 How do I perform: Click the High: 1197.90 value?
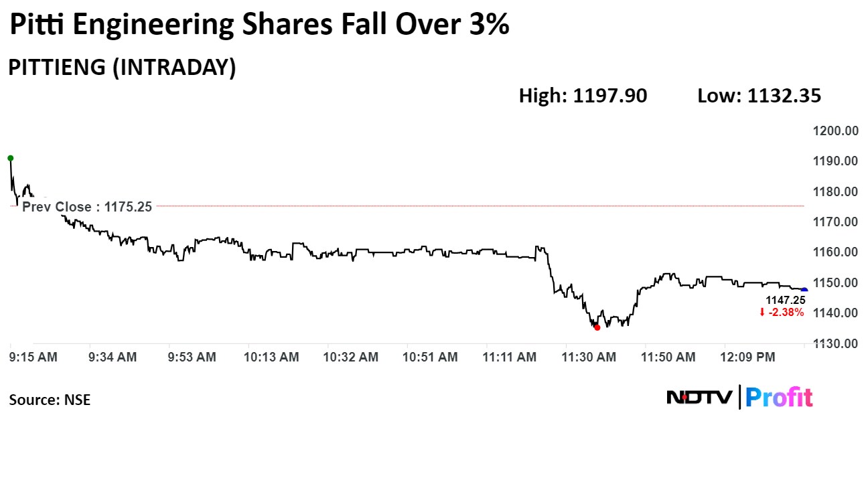583,96
